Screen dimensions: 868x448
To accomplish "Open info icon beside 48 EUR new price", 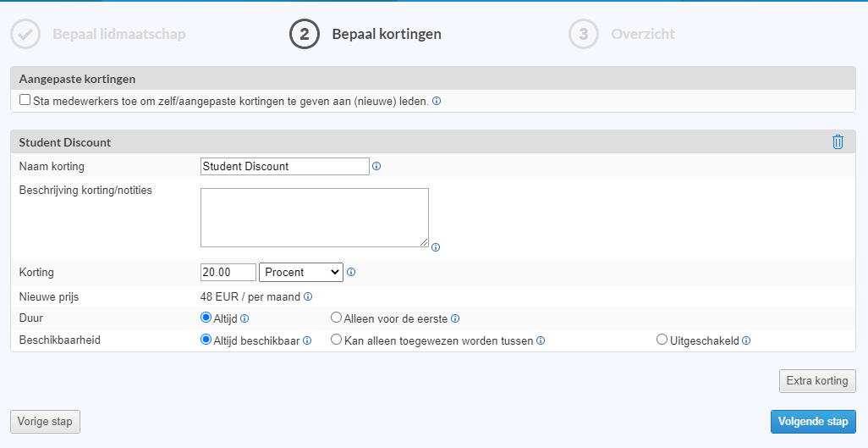I will pos(308,296).
